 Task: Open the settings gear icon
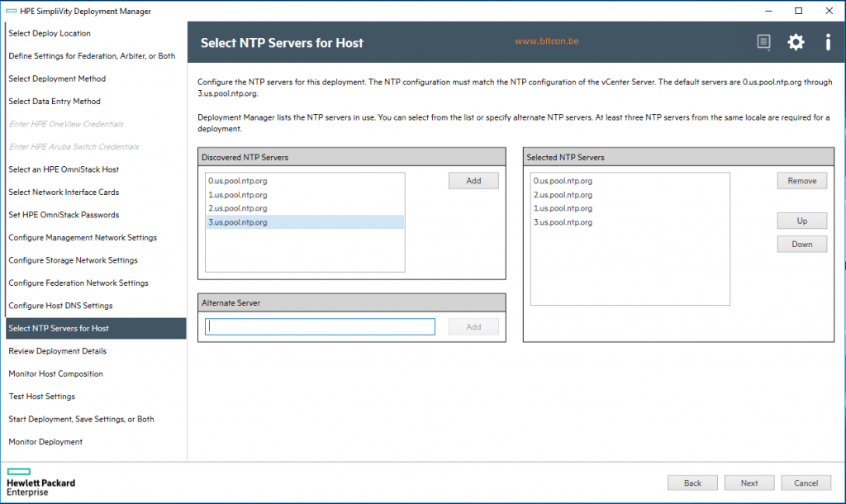796,42
